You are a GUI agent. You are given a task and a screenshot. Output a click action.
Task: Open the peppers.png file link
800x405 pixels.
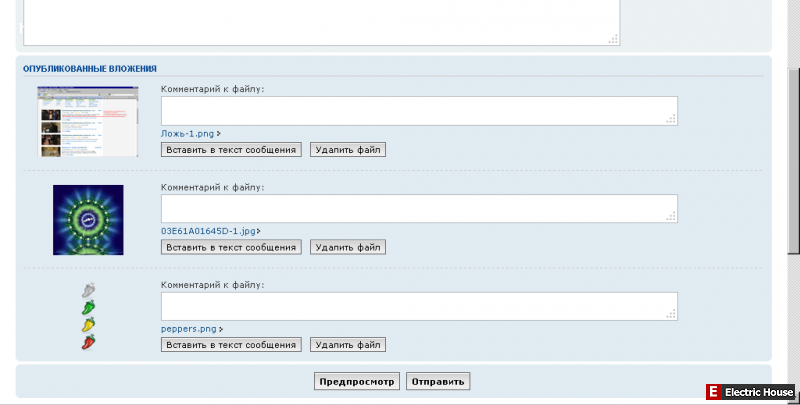coord(188,328)
